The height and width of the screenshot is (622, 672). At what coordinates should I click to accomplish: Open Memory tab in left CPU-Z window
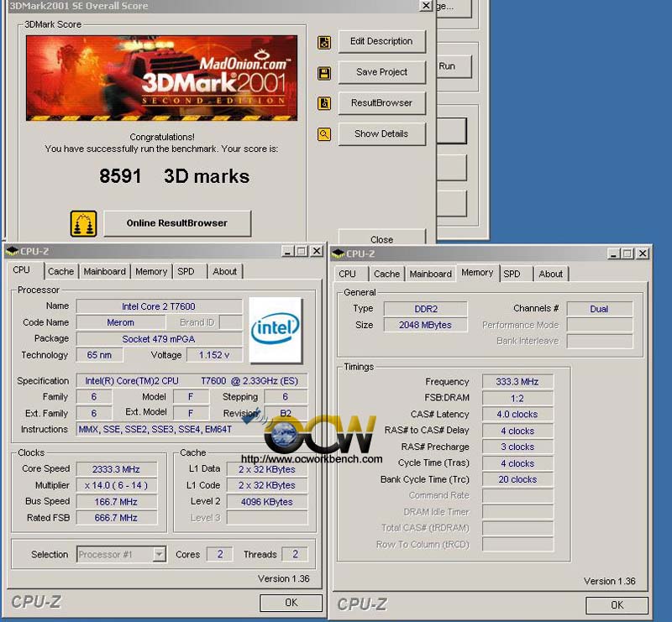(151, 272)
